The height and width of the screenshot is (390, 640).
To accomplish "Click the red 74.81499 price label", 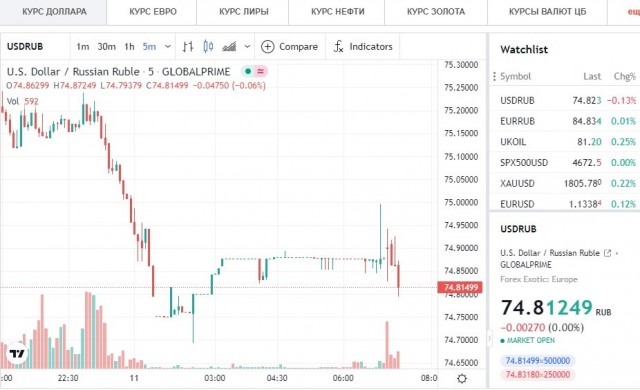I will (x=460, y=287).
